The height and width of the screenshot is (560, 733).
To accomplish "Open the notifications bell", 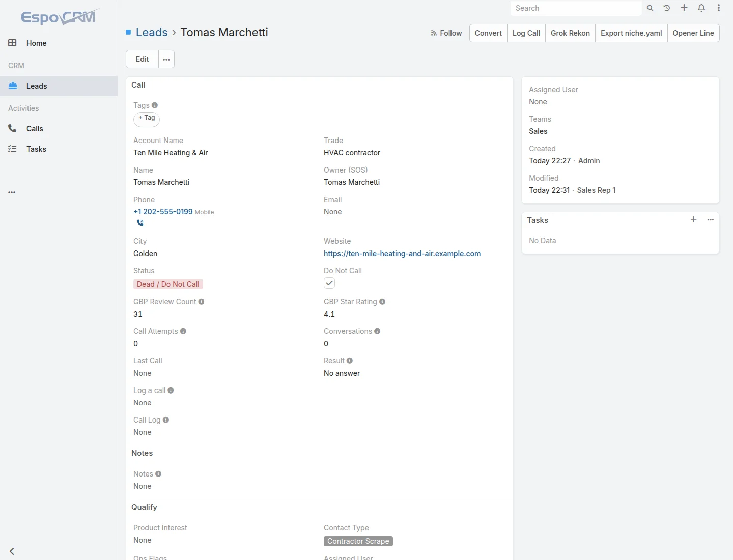I will point(701,8).
